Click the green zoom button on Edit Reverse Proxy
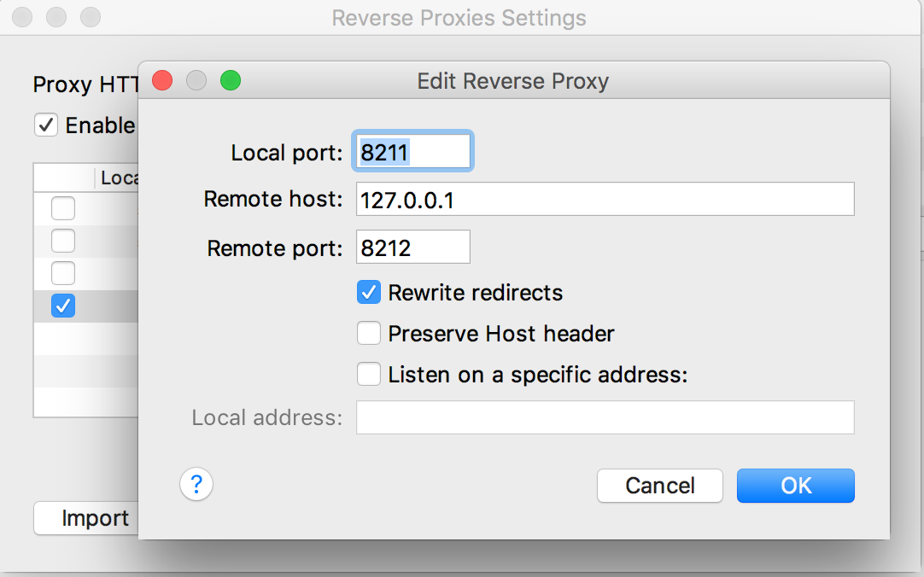 (x=231, y=81)
